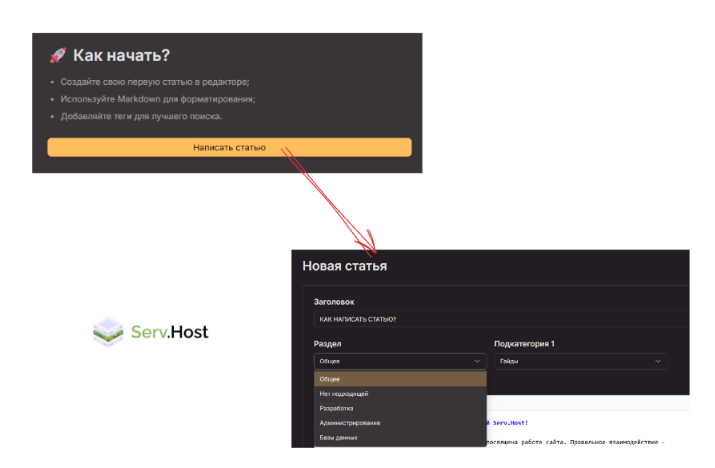Pick 'Базы данных' from the section list
Image resolution: width=715 pixels, height=468 pixels.
[400, 437]
